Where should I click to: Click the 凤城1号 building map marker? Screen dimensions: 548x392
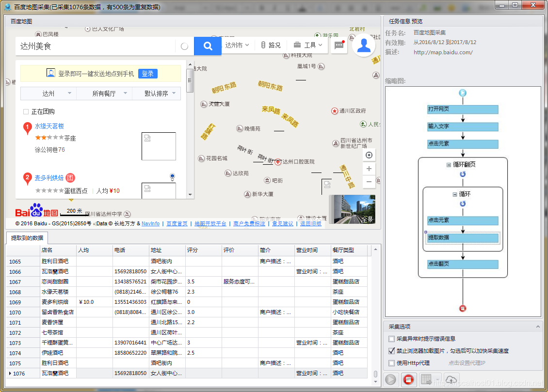[x=321, y=66]
